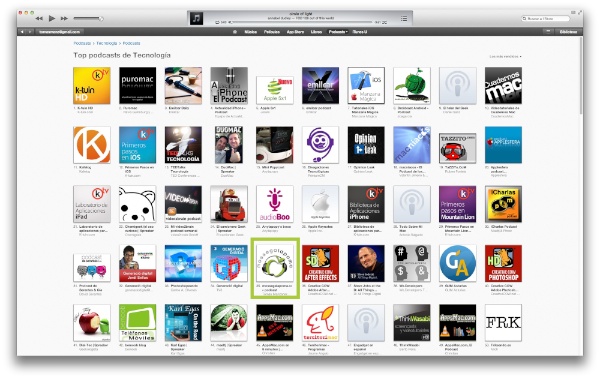Open Primeros pasos en iOS artwork
Viewport: 600px width, 379px height.
137,145
